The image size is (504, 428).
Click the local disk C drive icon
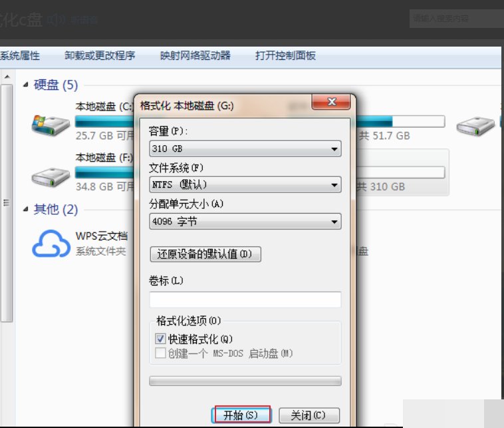pos(51,126)
